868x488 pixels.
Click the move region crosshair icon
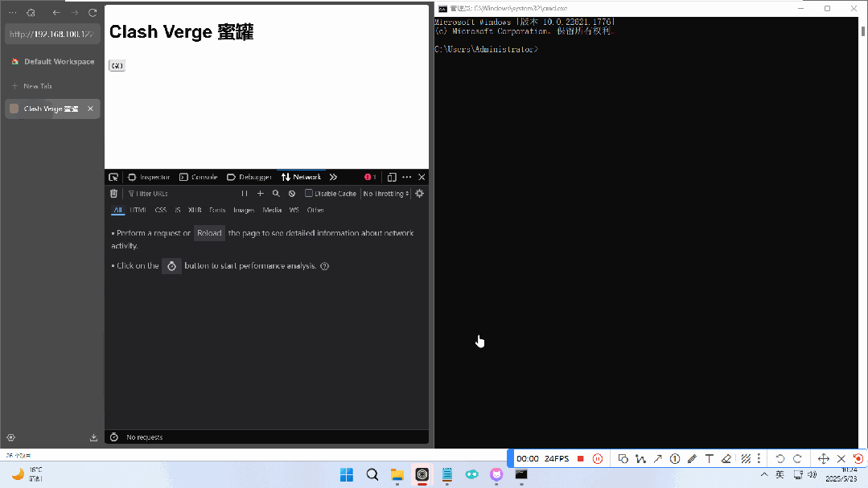[823, 459]
